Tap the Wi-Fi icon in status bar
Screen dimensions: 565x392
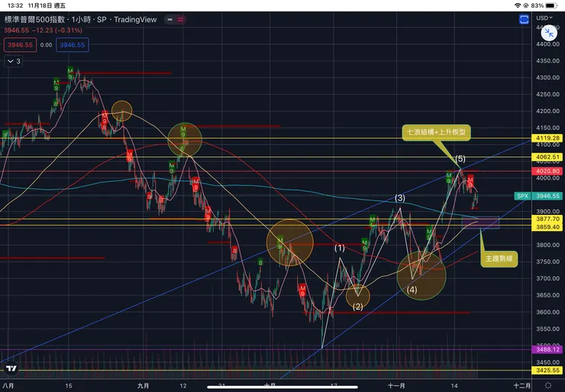click(518, 5)
